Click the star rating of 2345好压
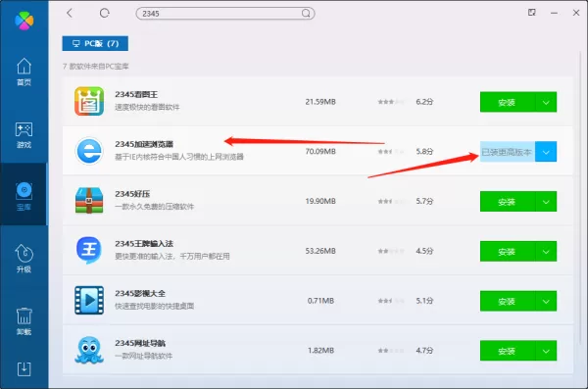588x389 pixels. 391,202
